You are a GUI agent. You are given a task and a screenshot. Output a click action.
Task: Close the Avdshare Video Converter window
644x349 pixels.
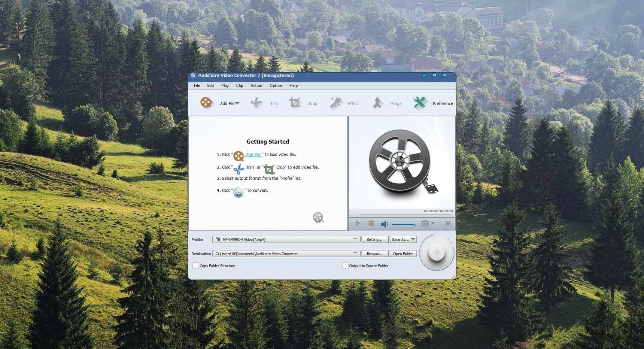coord(444,75)
